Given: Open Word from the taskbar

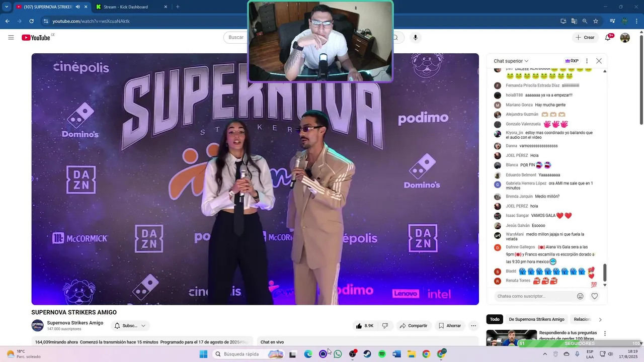Looking at the screenshot, I should click(x=396, y=354).
